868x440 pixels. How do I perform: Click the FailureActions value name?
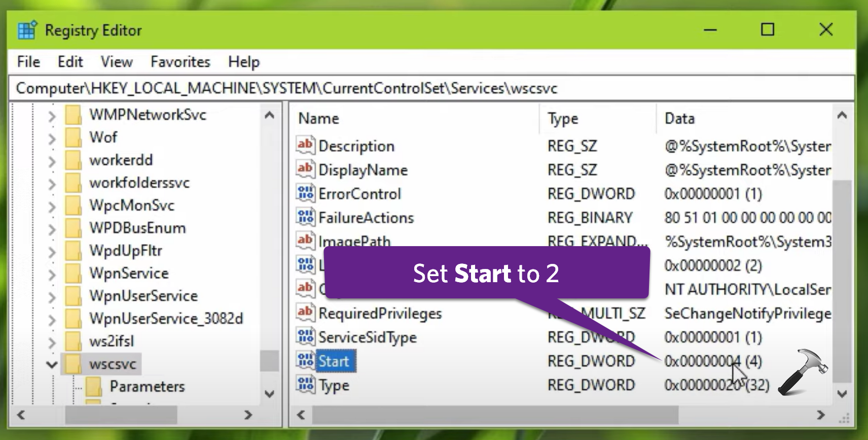pyautogui.click(x=366, y=217)
